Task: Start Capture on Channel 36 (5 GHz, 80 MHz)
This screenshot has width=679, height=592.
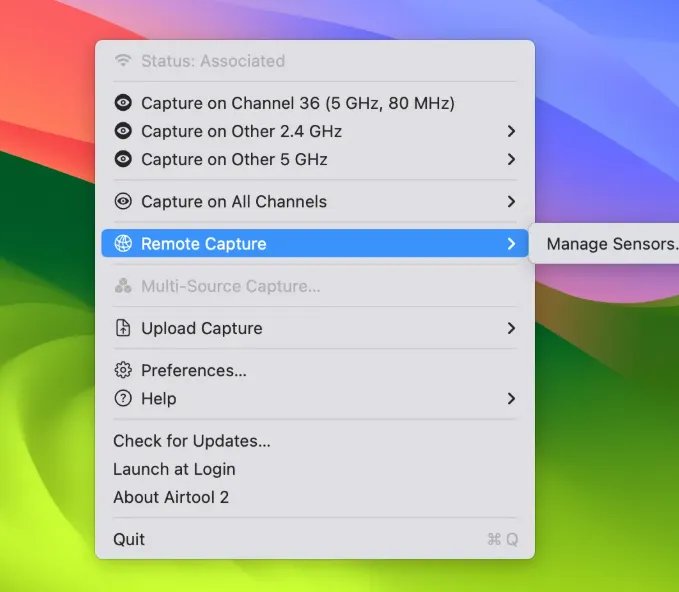Action: pos(315,103)
